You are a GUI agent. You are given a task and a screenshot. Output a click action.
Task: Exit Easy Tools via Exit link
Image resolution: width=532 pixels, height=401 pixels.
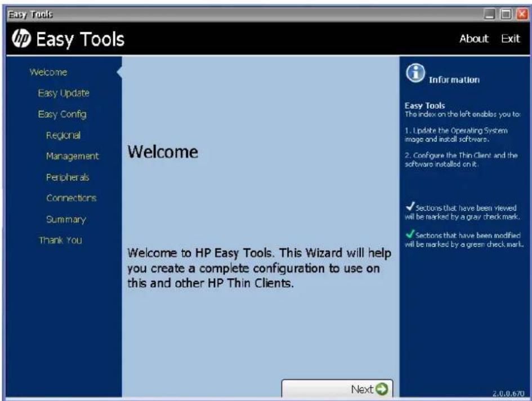pos(510,38)
